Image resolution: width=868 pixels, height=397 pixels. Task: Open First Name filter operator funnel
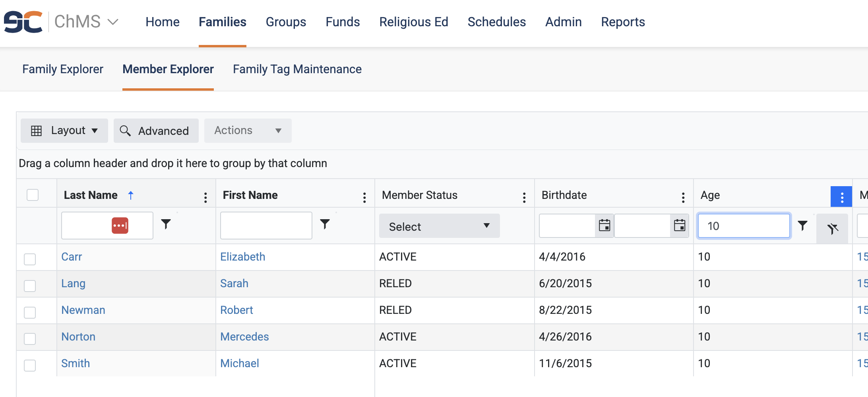pos(325,224)
